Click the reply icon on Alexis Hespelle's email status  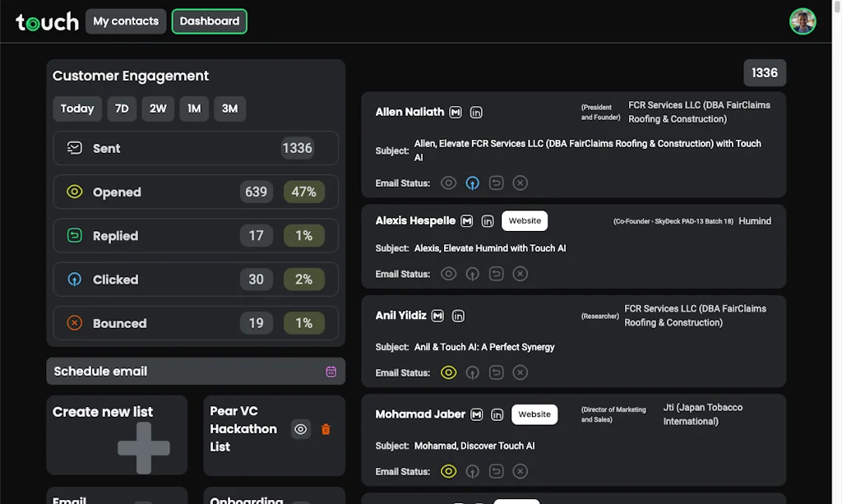point(496,273)
